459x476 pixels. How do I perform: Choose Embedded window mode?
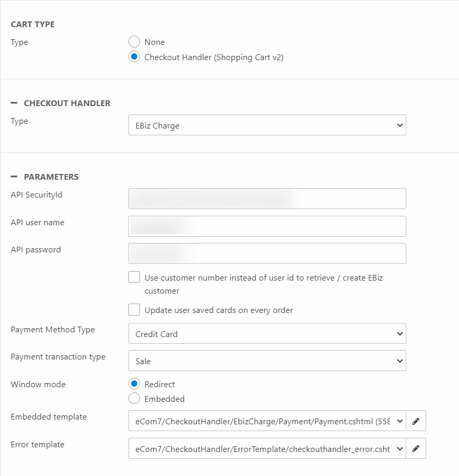134,399
